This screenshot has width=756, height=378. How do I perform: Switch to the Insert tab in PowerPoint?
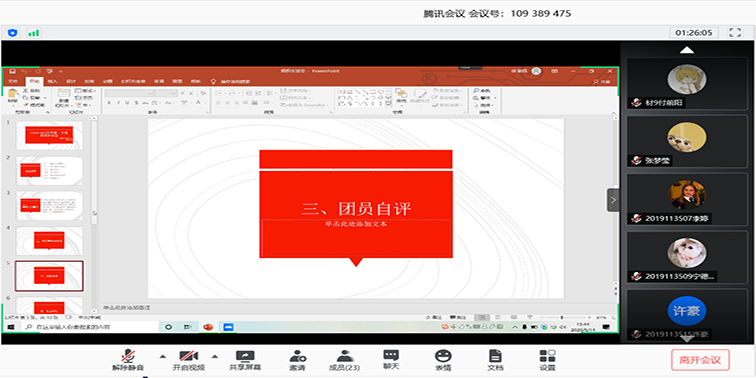click(52, 81)
